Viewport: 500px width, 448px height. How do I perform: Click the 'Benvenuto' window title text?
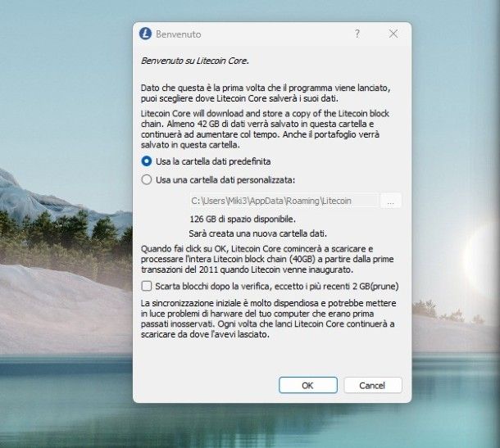click(x=179, y=34)
